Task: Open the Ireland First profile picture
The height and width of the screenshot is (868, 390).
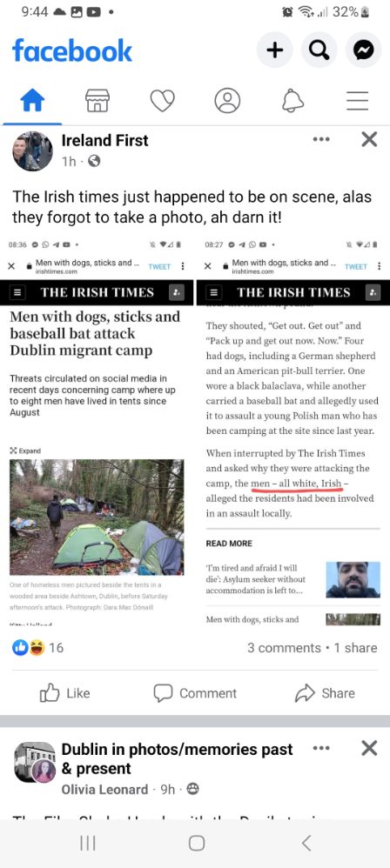Action: tap(33, 150)
